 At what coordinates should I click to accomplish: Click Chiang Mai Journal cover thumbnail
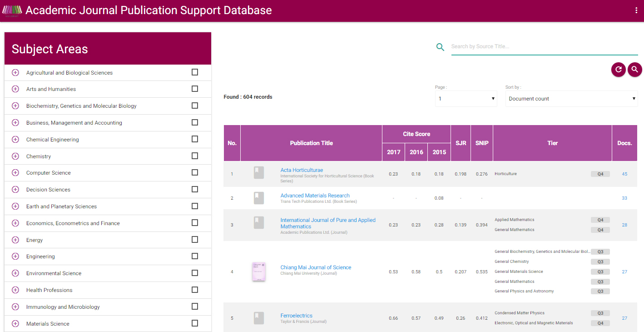coord(258,272)
